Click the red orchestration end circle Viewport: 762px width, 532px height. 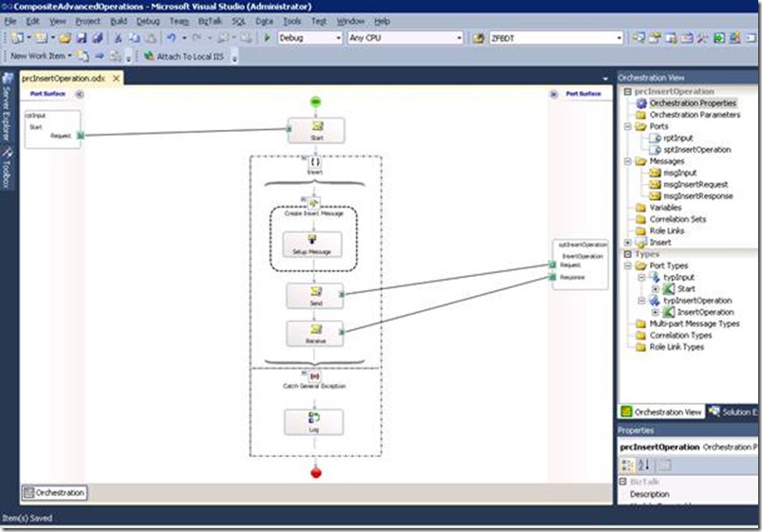[x=316, y=472]
